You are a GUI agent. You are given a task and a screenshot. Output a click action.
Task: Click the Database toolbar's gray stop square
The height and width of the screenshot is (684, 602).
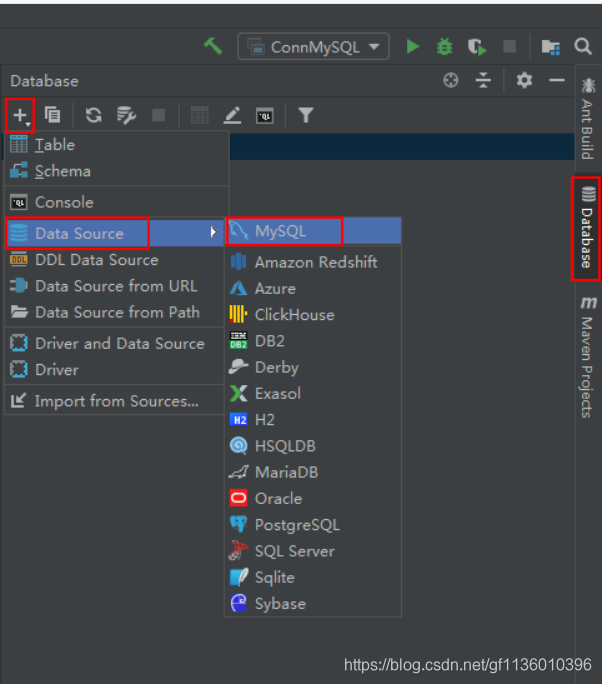pyautogui.click(x=158, y=115)
